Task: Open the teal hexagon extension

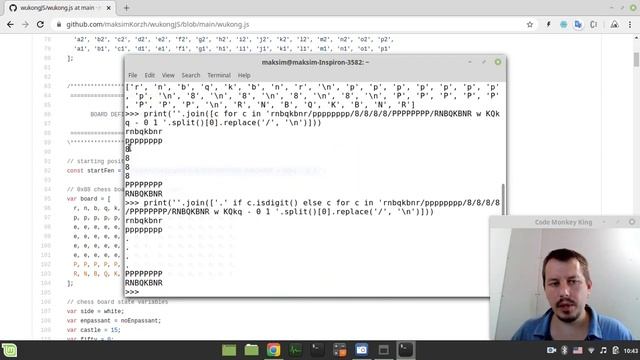Action: (x=563, y=24)
